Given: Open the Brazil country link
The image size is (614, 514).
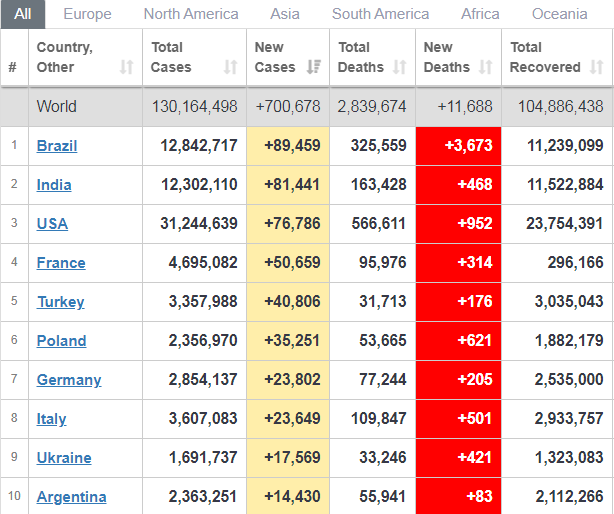Looking at the screenshot, I should tap(57, 146).
